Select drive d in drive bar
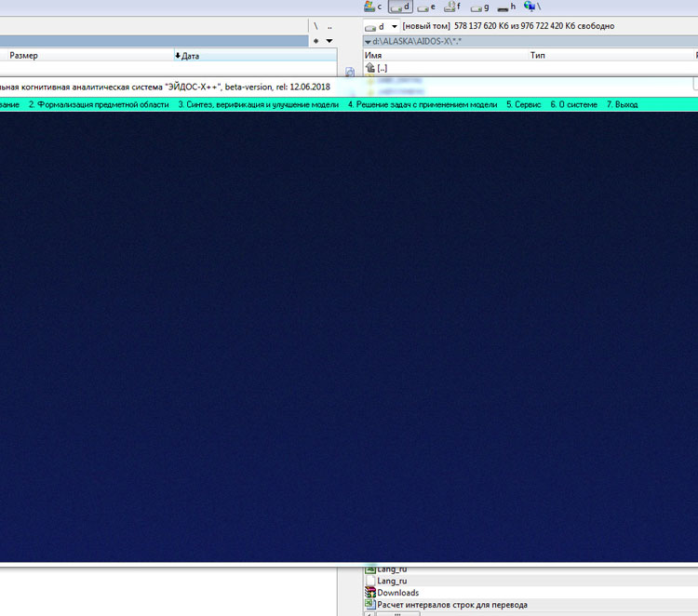698x616 pixels. (400, 7)
